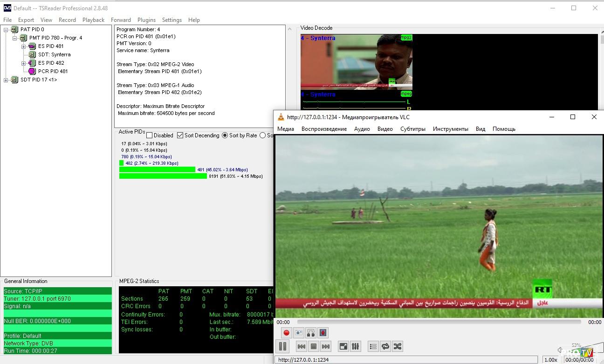Expand the ES PID 481 tree node
Screen dimensions: 604x364
(x=23, y=46)
